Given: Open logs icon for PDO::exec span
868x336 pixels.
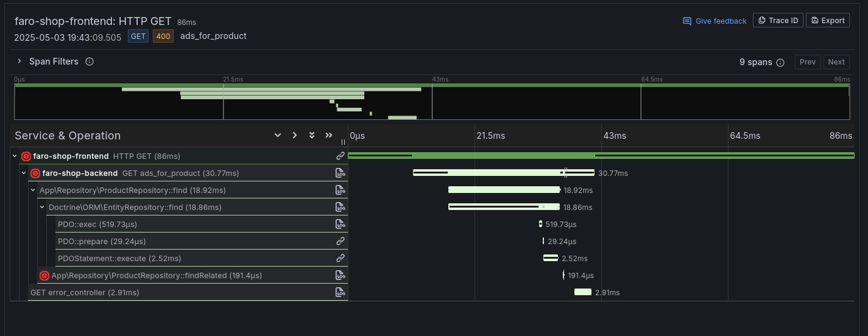Looking at the screenshot, I should [x=340, y=224].
